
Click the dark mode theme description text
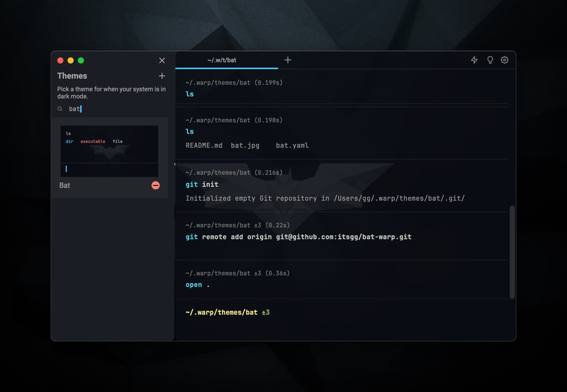click(111, 93)
